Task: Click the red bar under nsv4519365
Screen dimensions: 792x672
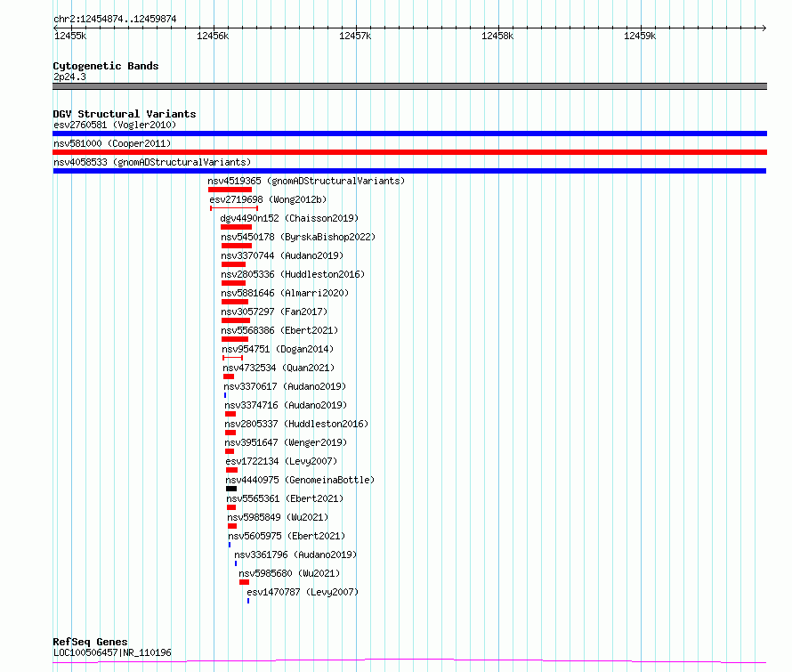Action: [x=230, y=190]
